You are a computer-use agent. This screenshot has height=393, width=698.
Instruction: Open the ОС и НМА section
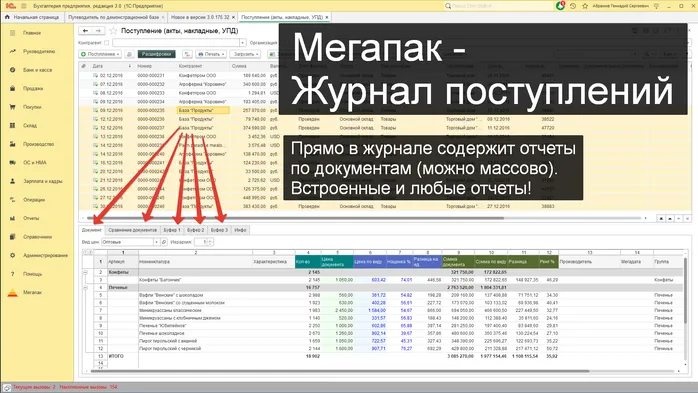click(x=34, y=163)
